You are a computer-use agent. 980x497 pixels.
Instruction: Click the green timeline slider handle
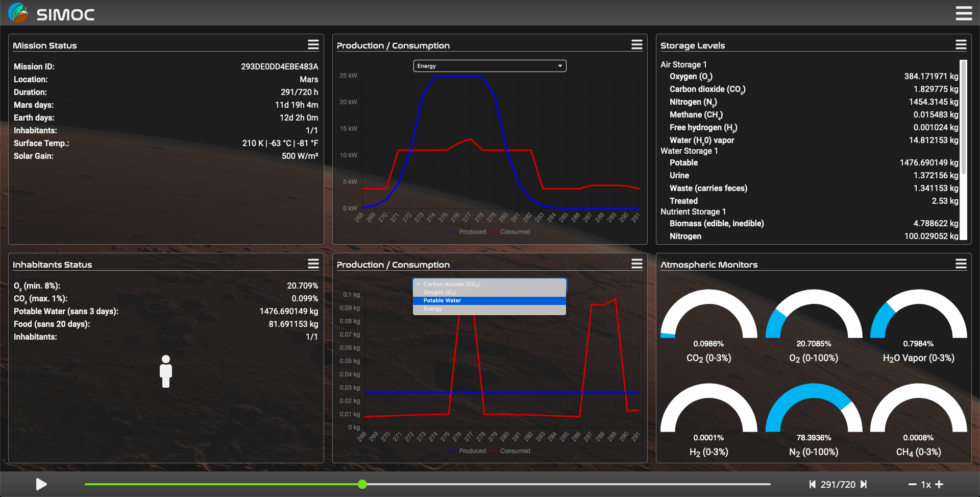tap(362, 484)
